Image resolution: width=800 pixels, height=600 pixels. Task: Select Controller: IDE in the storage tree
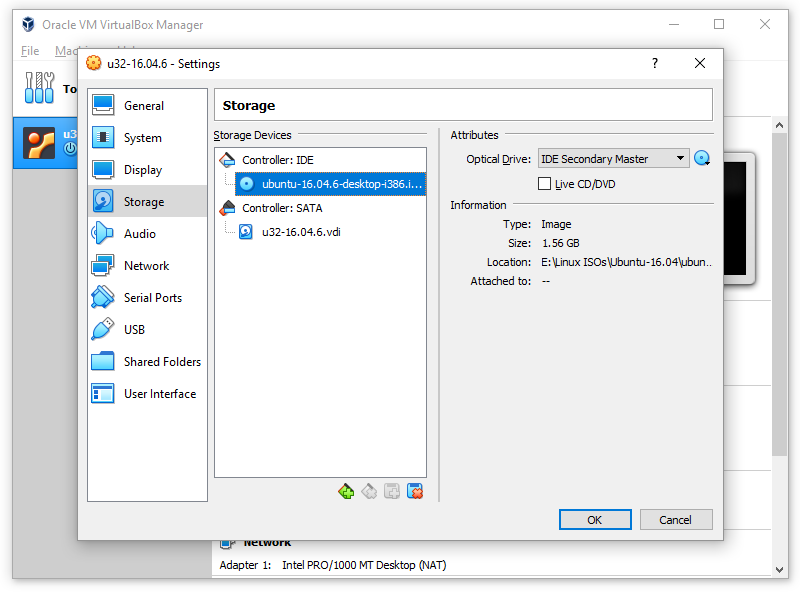click(x=277, y=160)
